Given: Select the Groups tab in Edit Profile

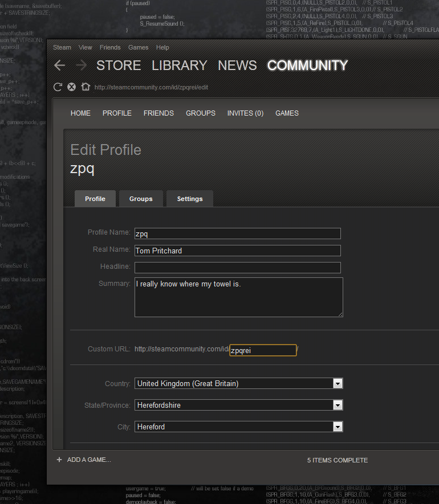Looking at the screenshot, I should [141, 199].
